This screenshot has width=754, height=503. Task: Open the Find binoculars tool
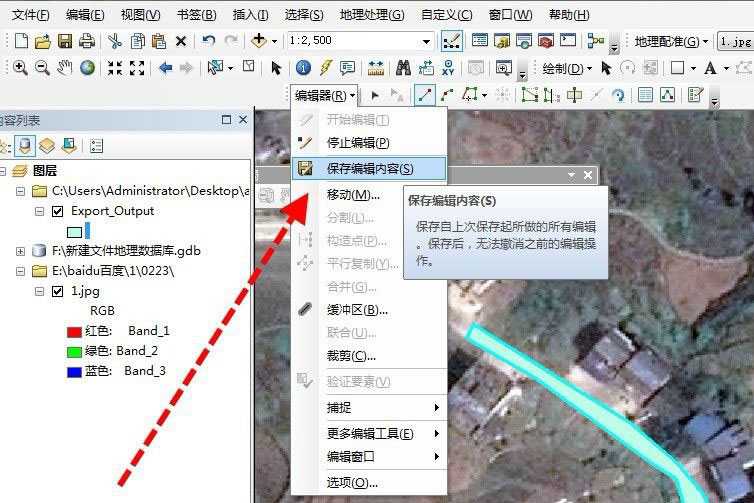(x=403, y=68)
